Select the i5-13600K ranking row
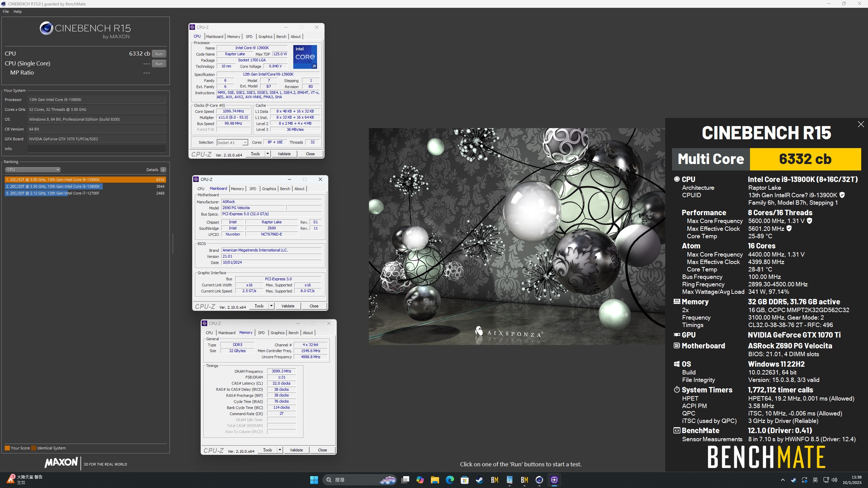 (x=85, y=186)
